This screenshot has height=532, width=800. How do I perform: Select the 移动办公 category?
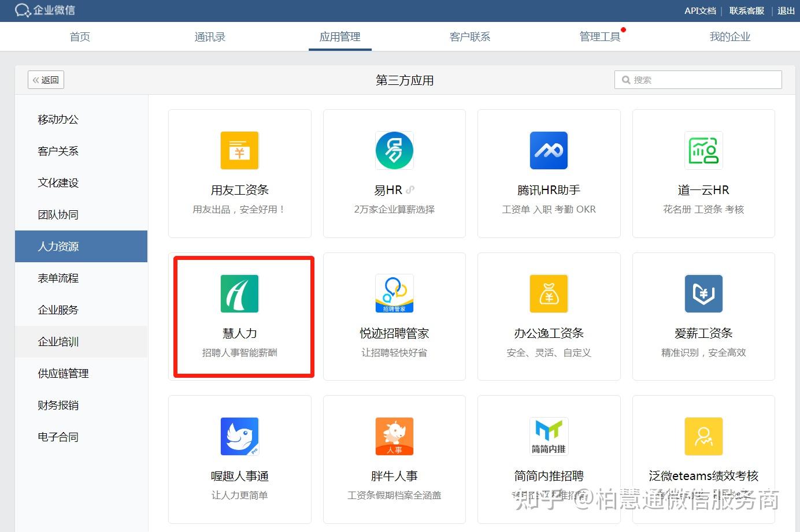(82, 120)
